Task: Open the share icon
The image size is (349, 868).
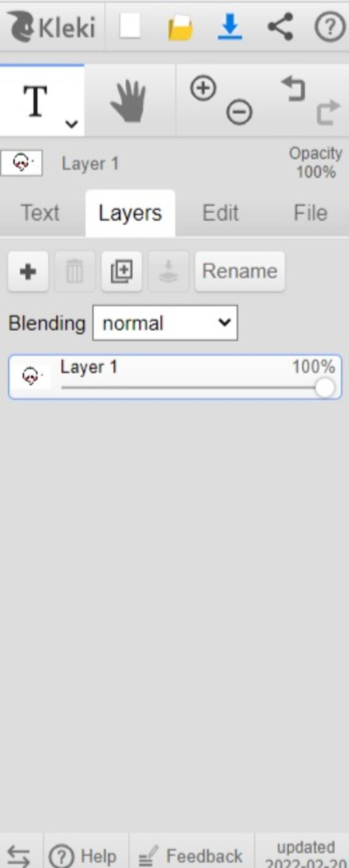Action: (280, 27)
